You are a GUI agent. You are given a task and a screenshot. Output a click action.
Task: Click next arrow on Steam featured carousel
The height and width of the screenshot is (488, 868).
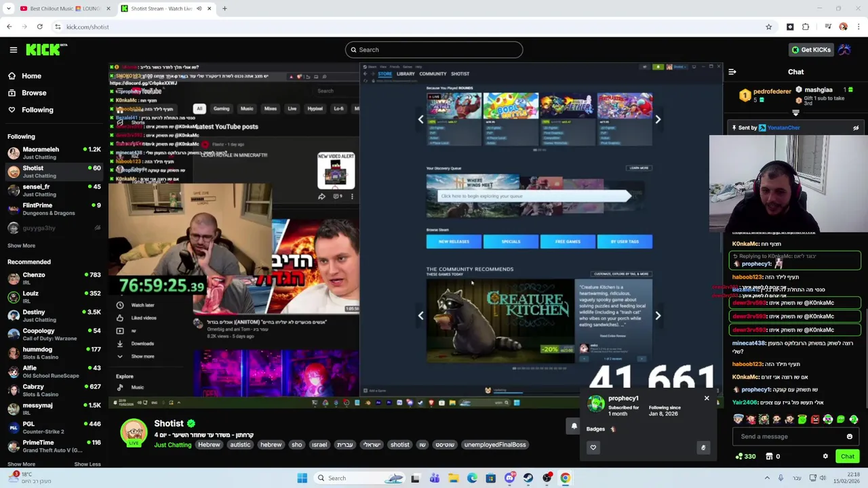658,119
